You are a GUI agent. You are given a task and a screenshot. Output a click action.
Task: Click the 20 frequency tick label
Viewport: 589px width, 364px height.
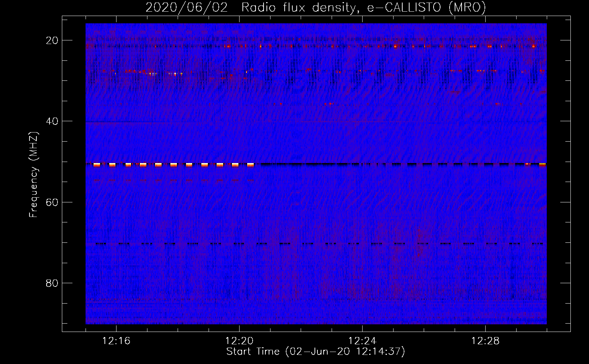pyautogui.click(x=52, y=40)
